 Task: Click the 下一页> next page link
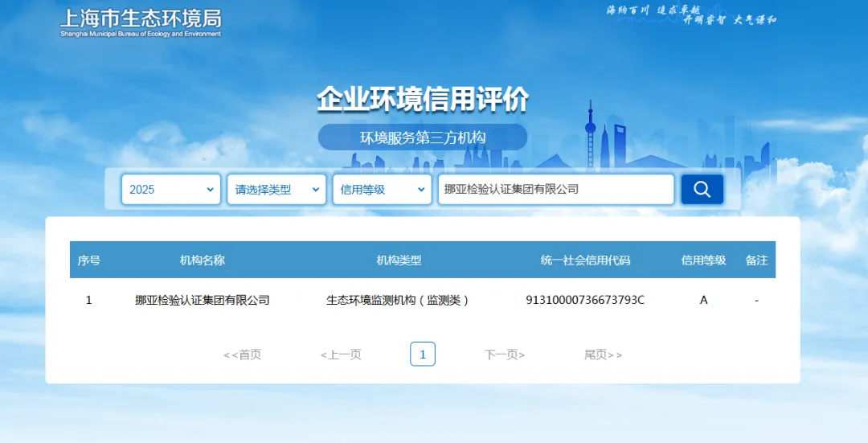505,355
